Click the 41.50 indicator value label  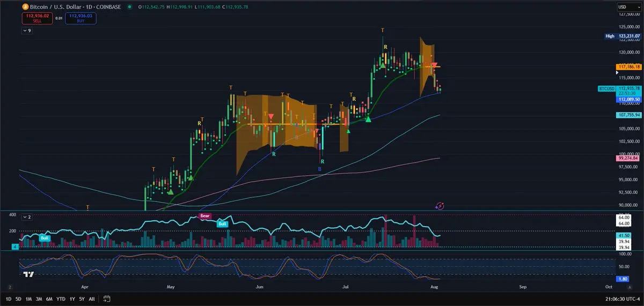[624, 235]
